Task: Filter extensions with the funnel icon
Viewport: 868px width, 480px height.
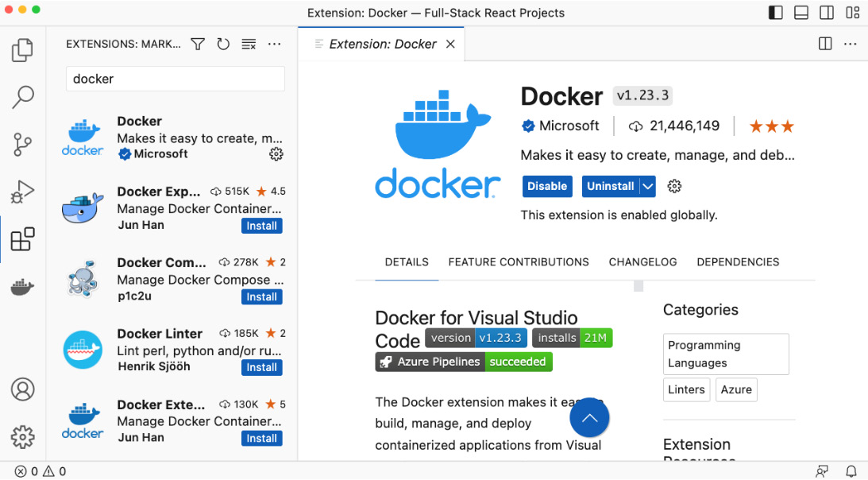Action: coord(198,45)
